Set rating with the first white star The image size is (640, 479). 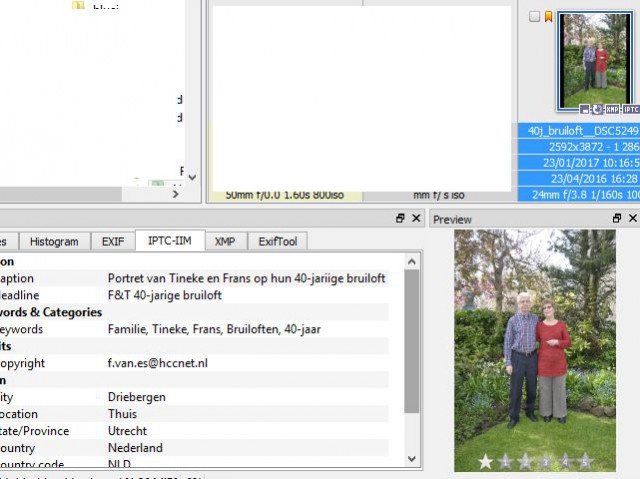485,462
